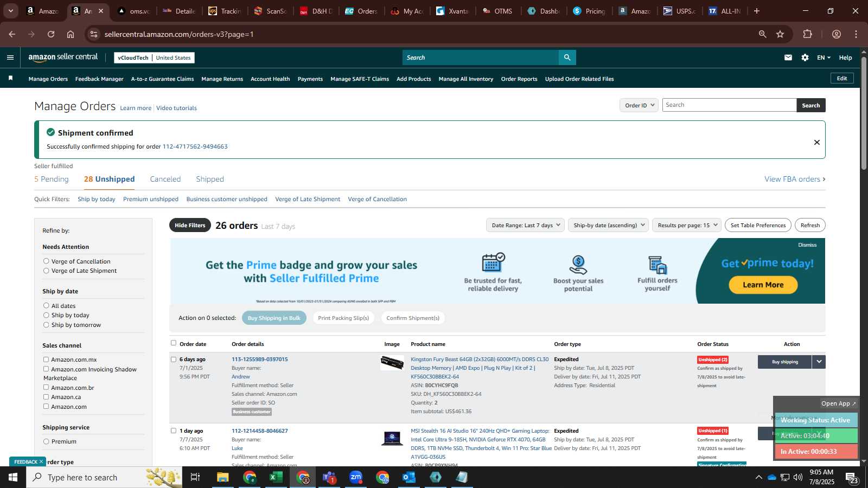This screenshot has width=868, height=488.
Task: Click the Learn More prime button
Action: tap(763, 285)
